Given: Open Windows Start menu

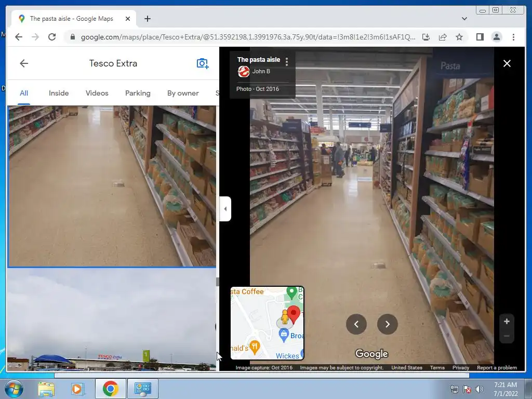Looking at the screenshot, I should point(14,389).
